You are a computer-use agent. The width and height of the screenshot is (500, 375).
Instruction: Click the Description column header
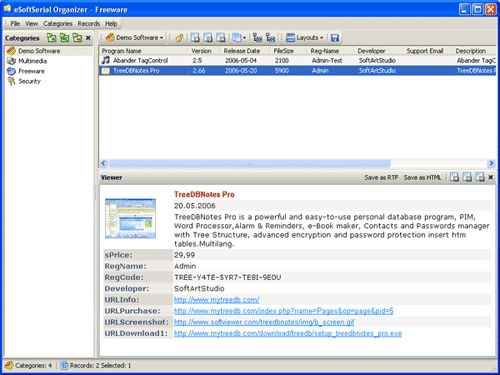pyautogui.click(x=474, y=51)
